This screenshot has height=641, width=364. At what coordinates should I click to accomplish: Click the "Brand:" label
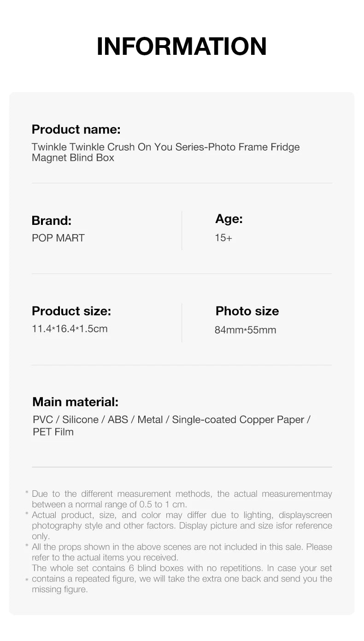[x=51, y=220]
